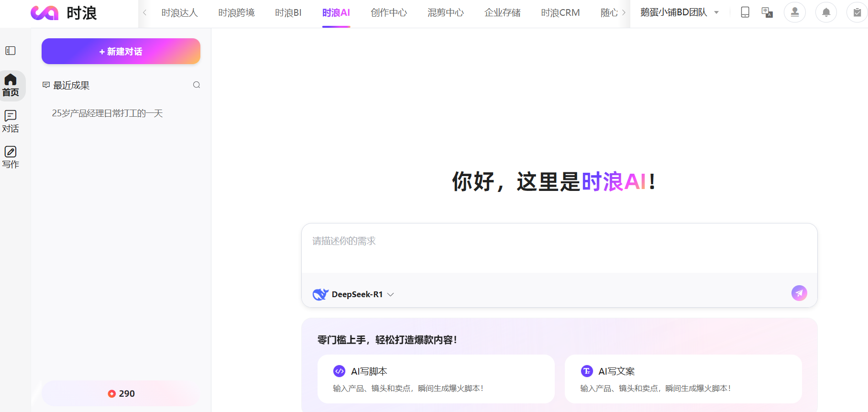
Task: Click the 最近成果 message icon
Action: (x=46, y=85)
